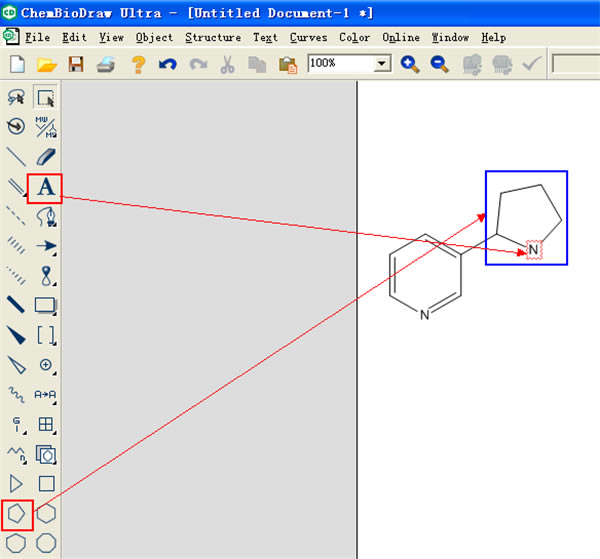600x559 pixels.
Task: Open the Curves menu
Action: tap(307, 37)
